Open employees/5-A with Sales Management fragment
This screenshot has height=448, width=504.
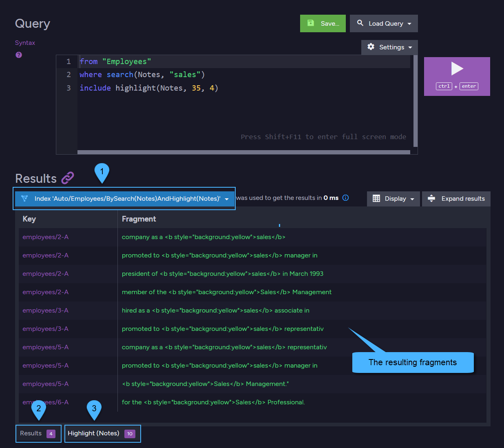click(45, 384)
